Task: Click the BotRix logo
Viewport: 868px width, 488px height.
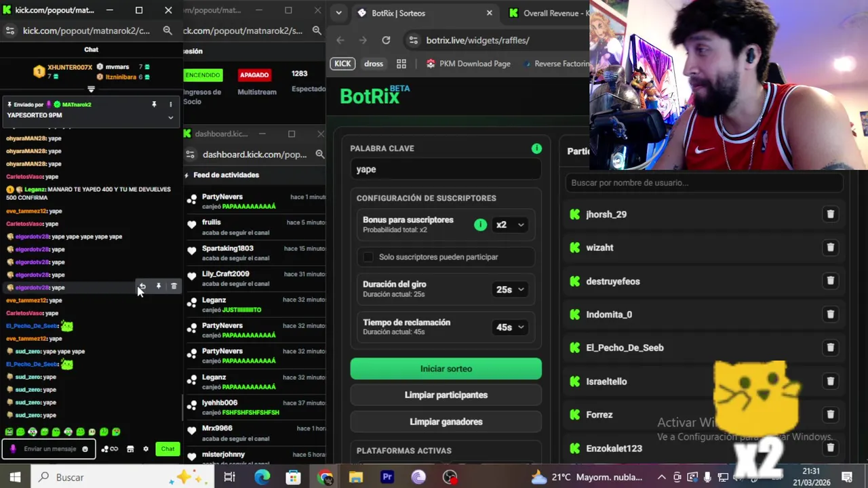Action: tap(374, 96)
